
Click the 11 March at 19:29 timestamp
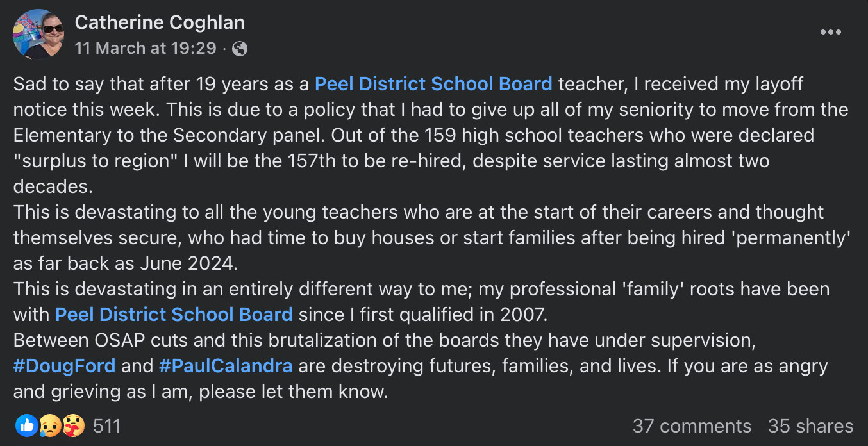point(147,49)
